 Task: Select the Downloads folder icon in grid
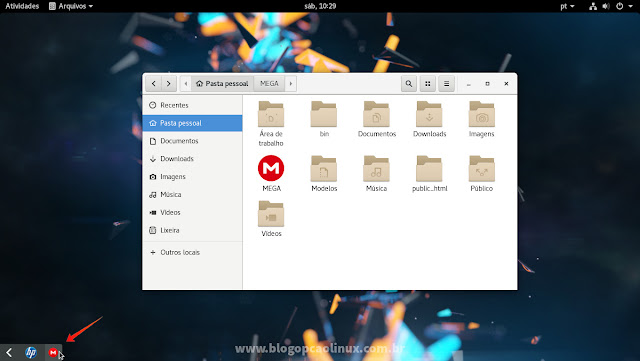click(429, 114)
